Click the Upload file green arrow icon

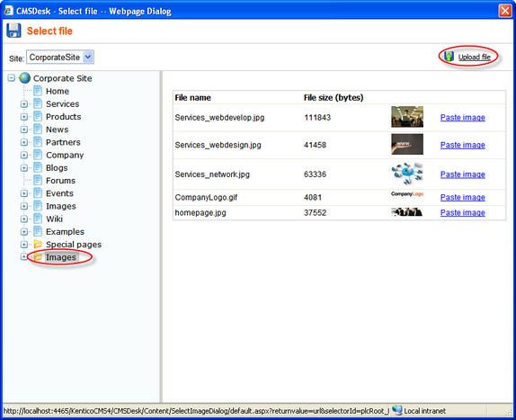coord(449,57)
